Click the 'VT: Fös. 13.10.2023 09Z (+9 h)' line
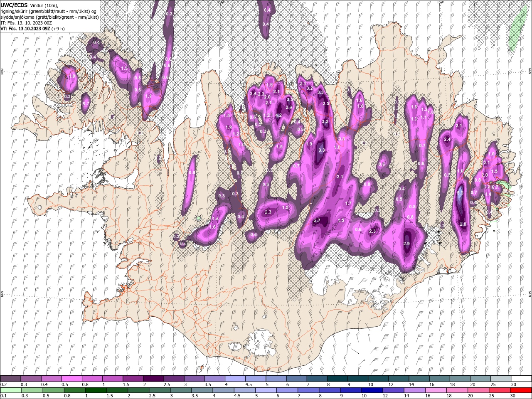Viewport: 532px width, 399px height. [32, 29]
